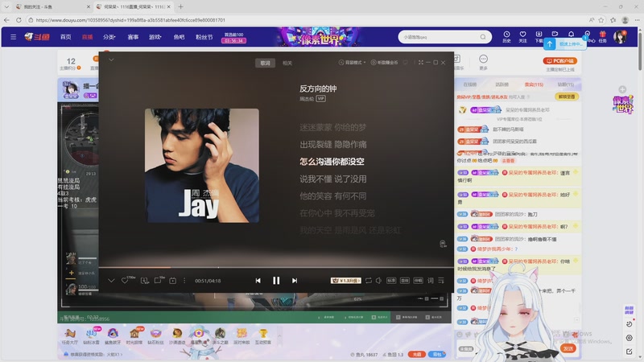Screen dimensions: 644x362
Task: Click the 听歌赚金币 link in the player
Action: pos(385,63)
